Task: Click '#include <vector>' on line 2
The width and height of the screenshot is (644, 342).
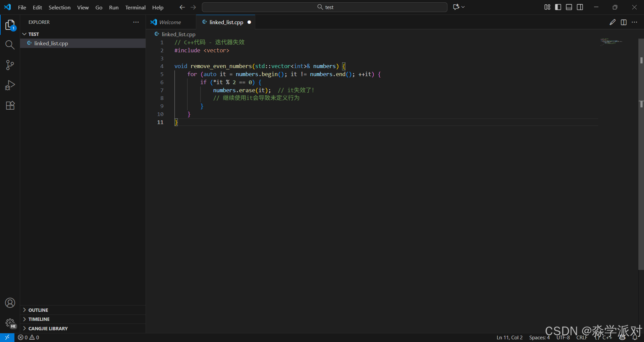Action: (202, 50)
